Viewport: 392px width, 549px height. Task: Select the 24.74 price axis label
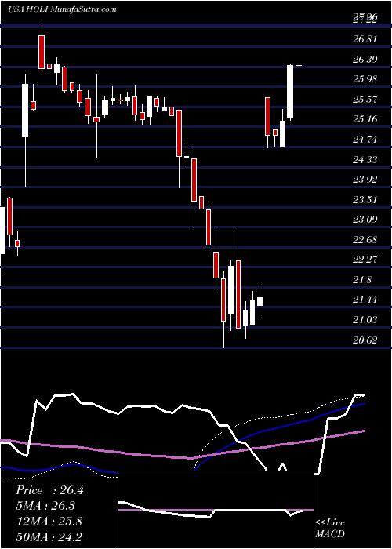coord(365,140)
